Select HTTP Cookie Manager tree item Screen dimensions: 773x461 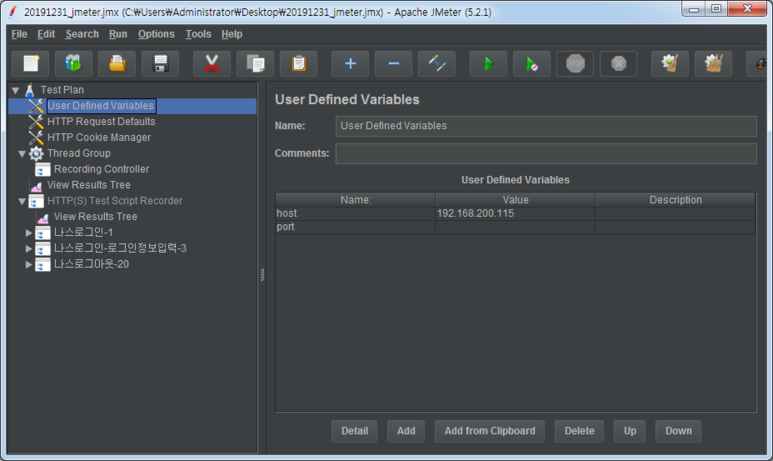(x=99, y=138)
